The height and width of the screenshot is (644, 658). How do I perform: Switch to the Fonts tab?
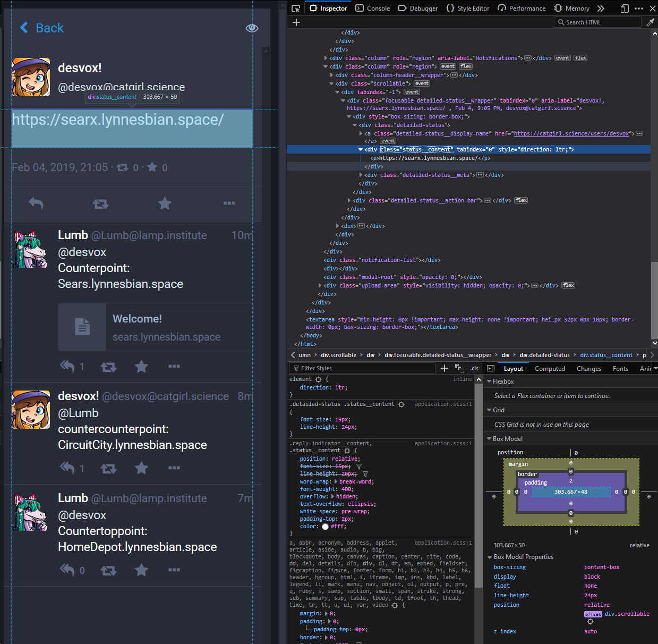pos(620,368)
